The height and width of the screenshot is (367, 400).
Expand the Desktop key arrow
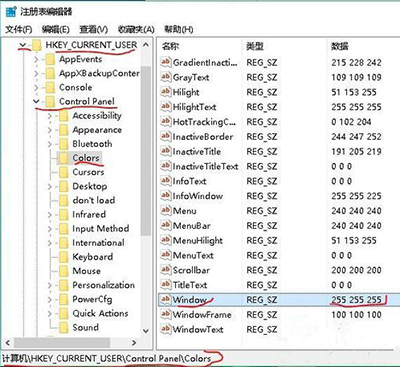tap(50, 186)
